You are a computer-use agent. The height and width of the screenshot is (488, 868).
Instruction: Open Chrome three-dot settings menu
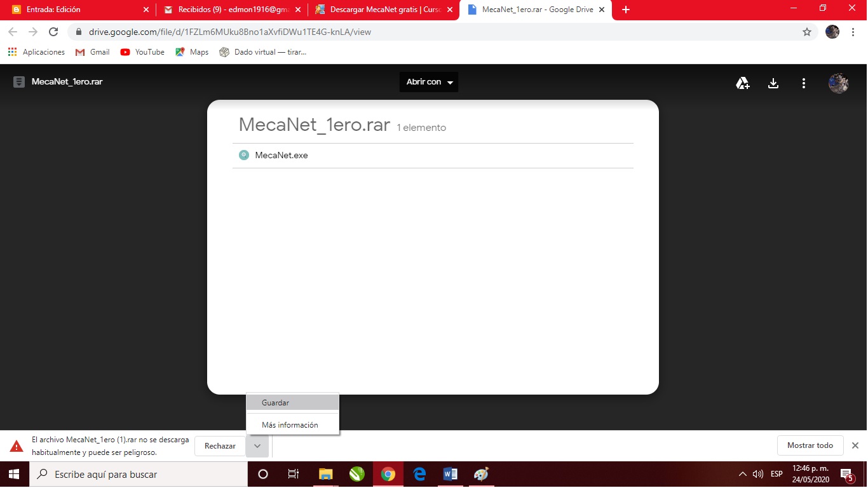click(x=853, y=32)
